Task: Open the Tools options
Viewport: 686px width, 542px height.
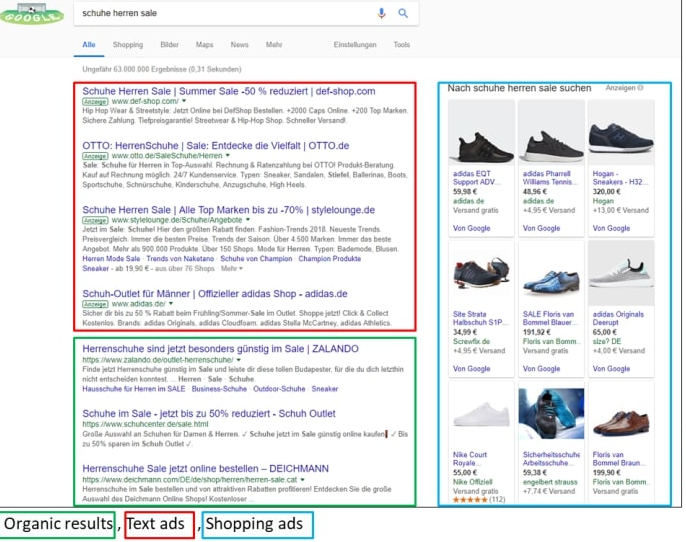Action: (x=401, y=45)
